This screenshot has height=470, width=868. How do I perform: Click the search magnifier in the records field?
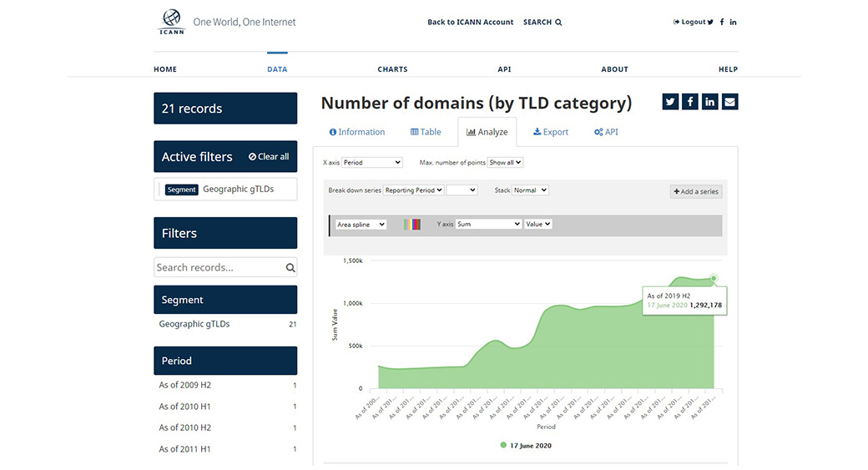coord(290,268)
